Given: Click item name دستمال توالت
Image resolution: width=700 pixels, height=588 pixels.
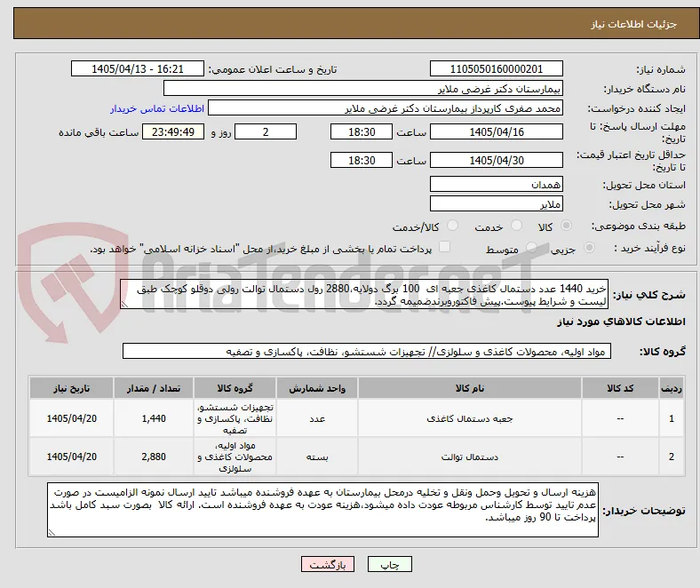Looking at the screenshot, I should click(470, 457).
